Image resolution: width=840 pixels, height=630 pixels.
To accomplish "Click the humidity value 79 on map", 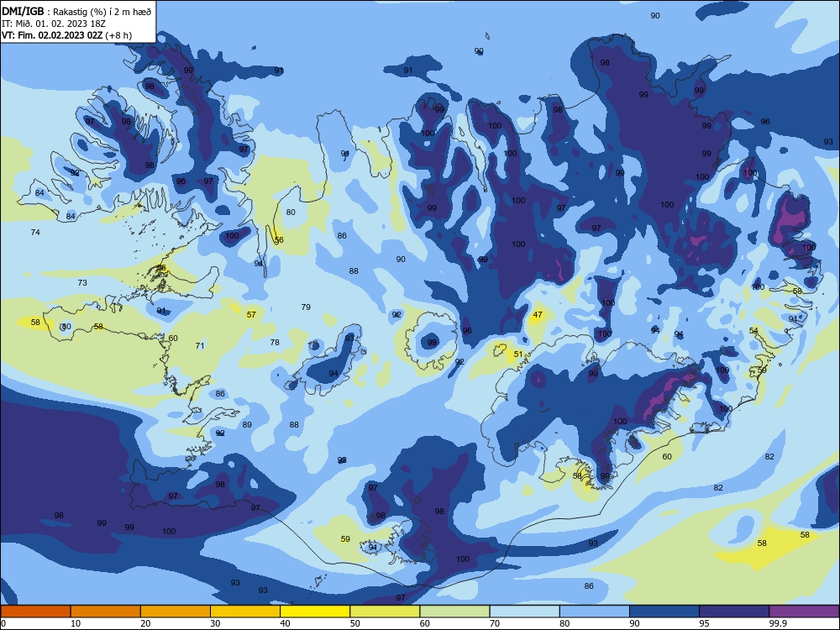I will tap(306, 307).
